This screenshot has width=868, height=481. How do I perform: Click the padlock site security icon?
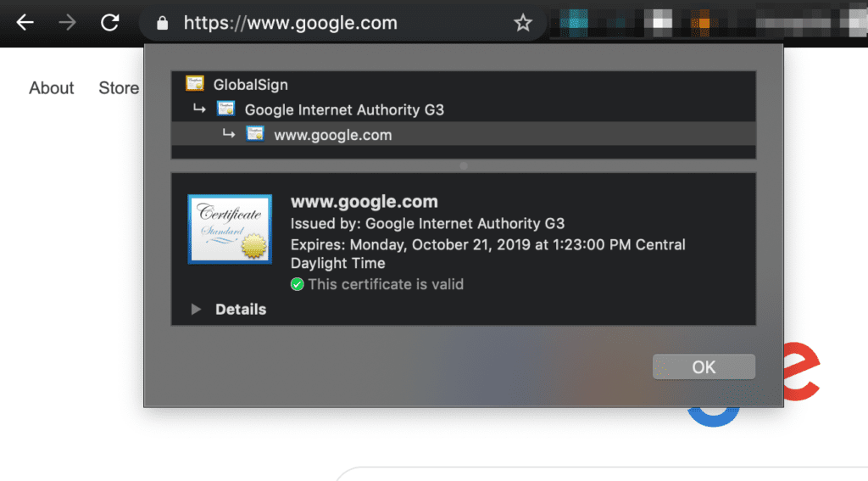(x=163, y=23)
